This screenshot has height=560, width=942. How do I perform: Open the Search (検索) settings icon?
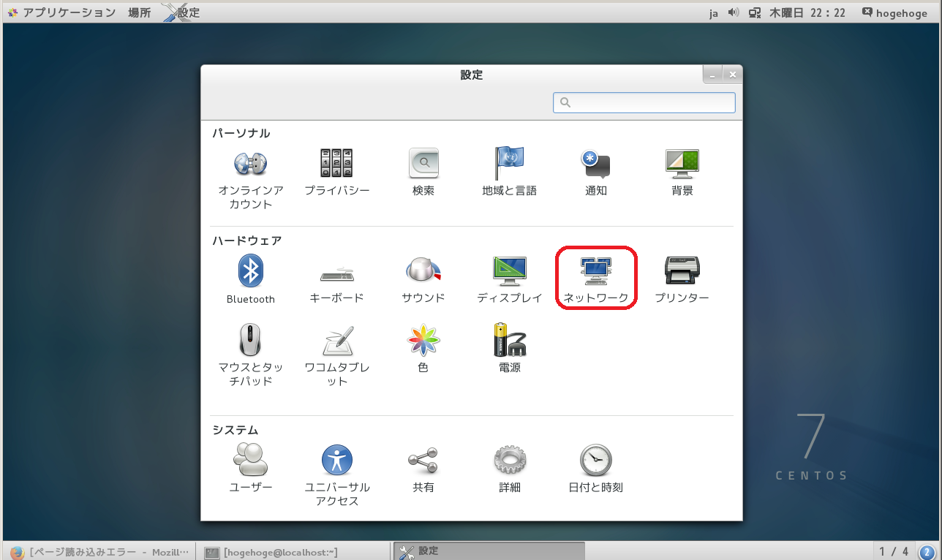423,172
